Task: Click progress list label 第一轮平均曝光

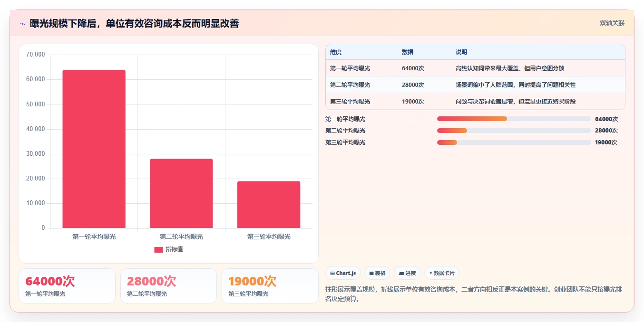Action: tap(345, 119)
